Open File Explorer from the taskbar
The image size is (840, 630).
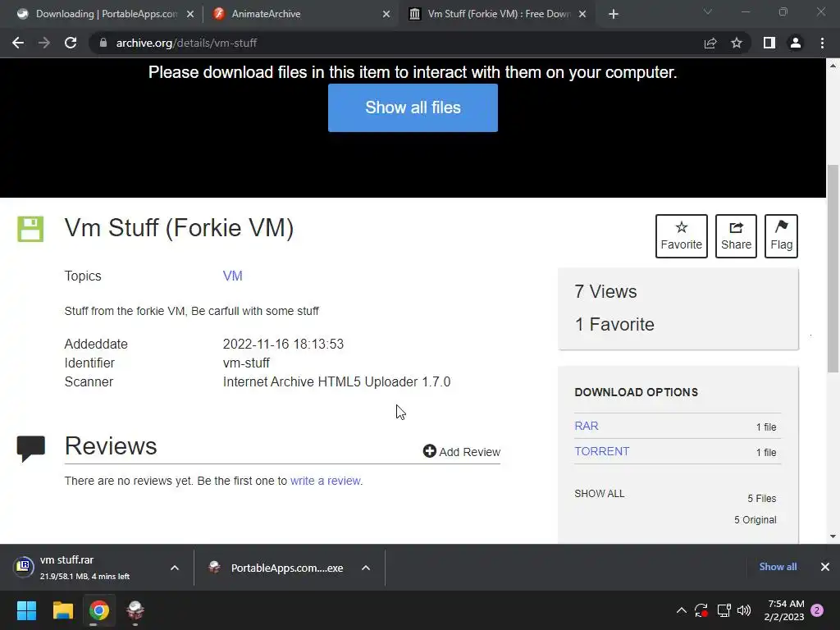(62, 610)
